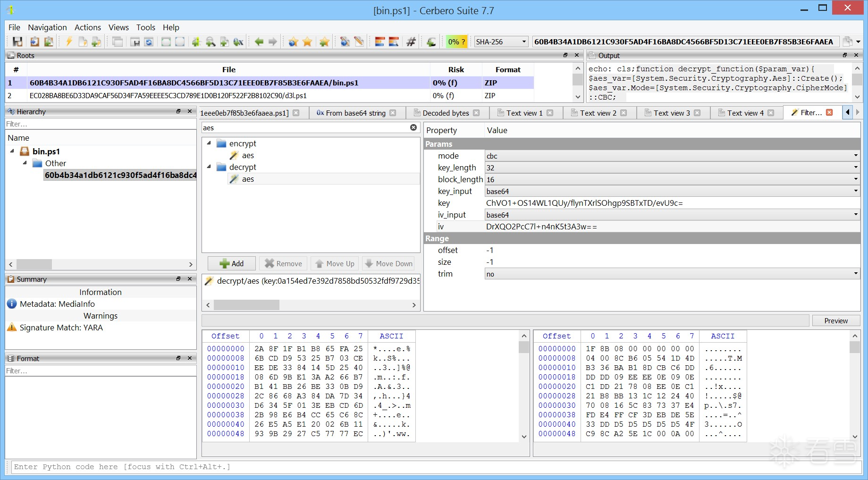Open the File menu
The image size is (868, 480).
point(14,27)
